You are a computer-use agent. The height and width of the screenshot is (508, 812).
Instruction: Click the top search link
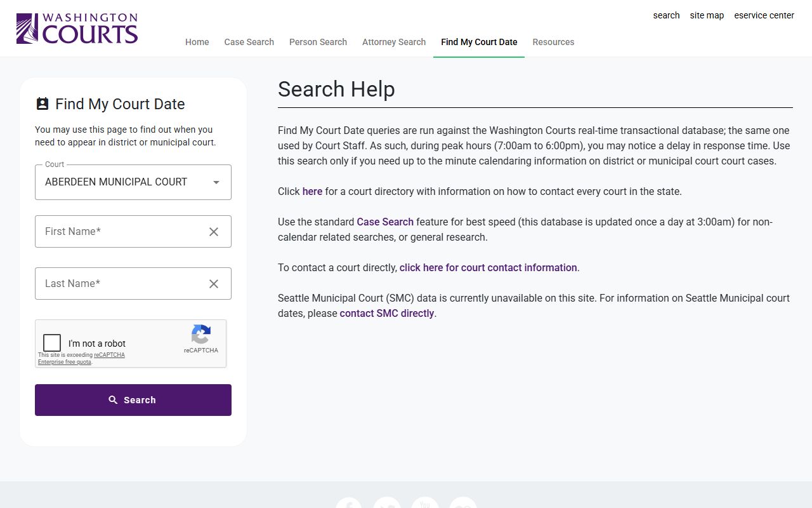666,15
